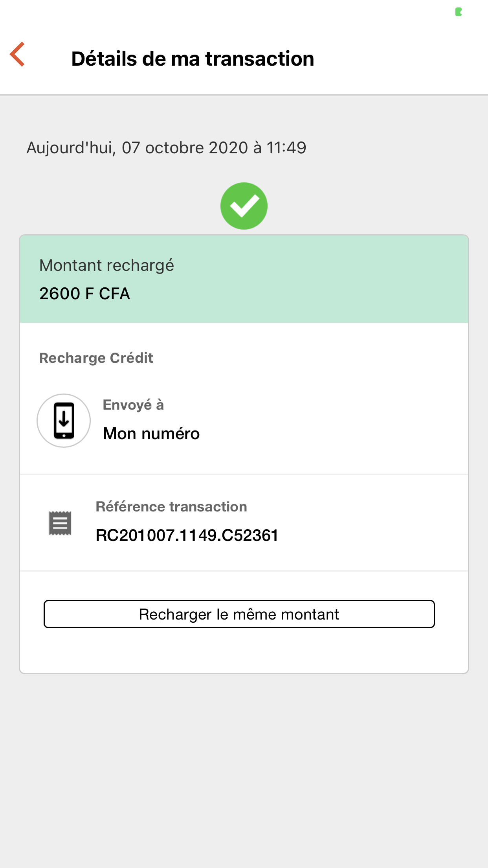Tap the green success checkmark icon
Image resolution: width=488 pixels, height=868 pixels.
point(244,206)
